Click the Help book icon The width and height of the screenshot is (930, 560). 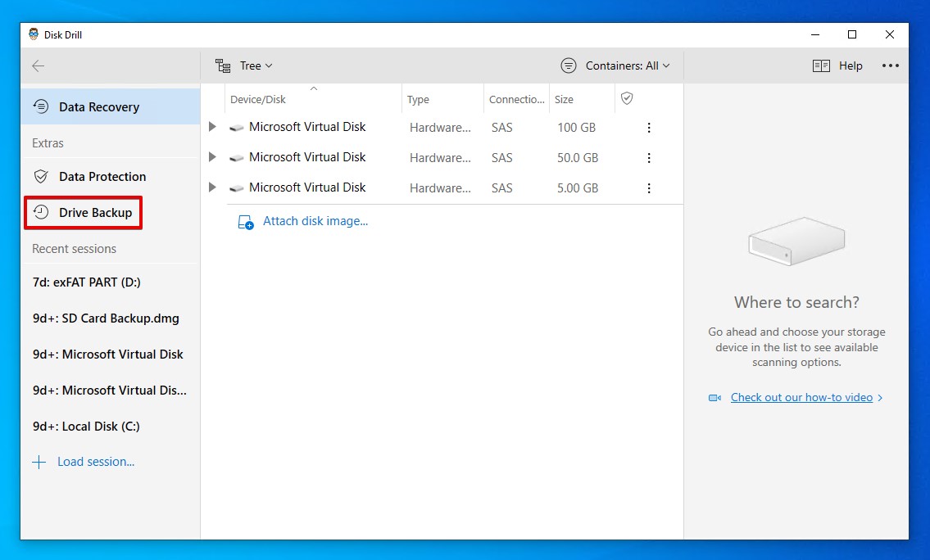tap(822, 65)
